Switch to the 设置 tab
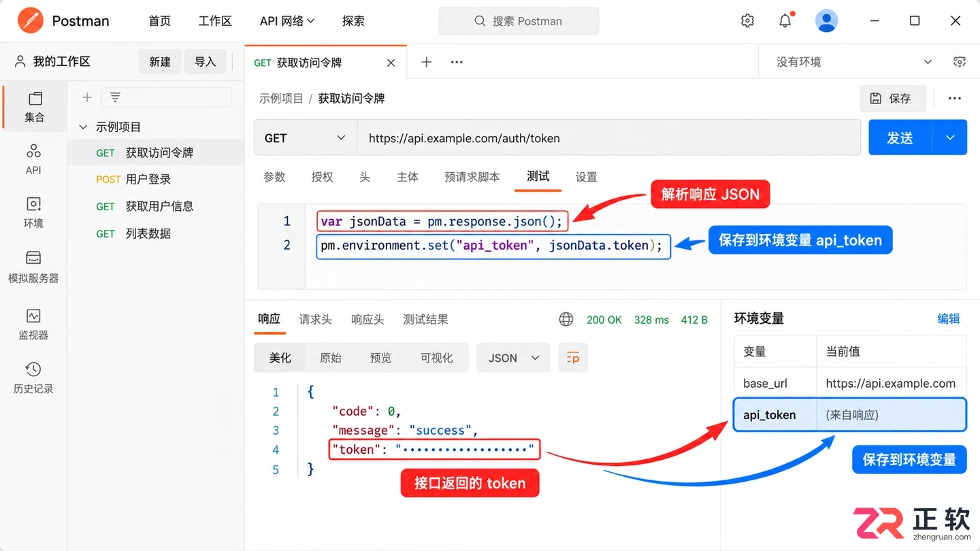The width and height of the screenshot is (980, 551). tap(586, 177)
